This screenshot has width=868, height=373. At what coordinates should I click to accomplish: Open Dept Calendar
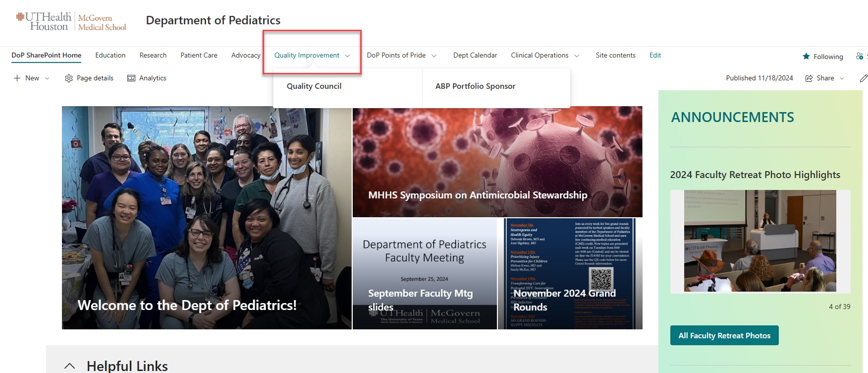click(x=475, y=55)
